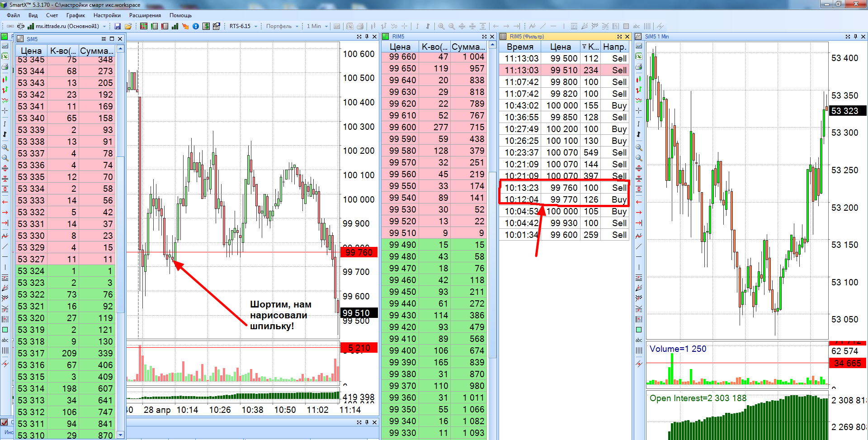868x440 pixels.
Task: Click the filter icon in the К... column header
Action: 584,47
